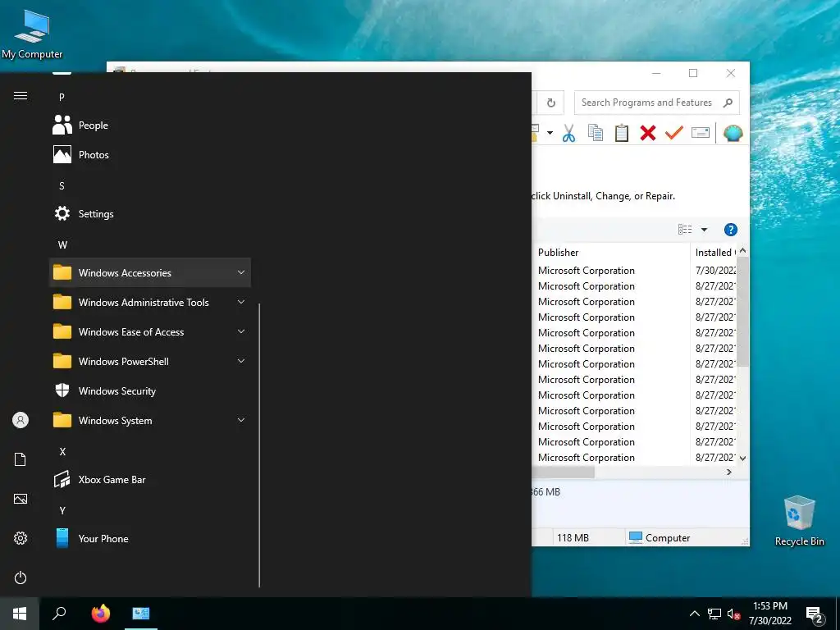Expand the Windows Accessories folder
840x630 pixels.
(150, 272)
